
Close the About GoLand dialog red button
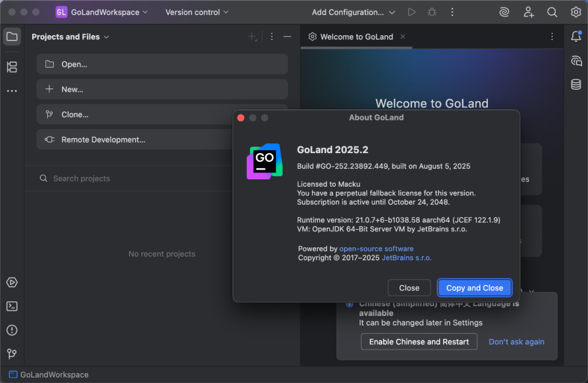pyautogui.click(x=241, y=118)
